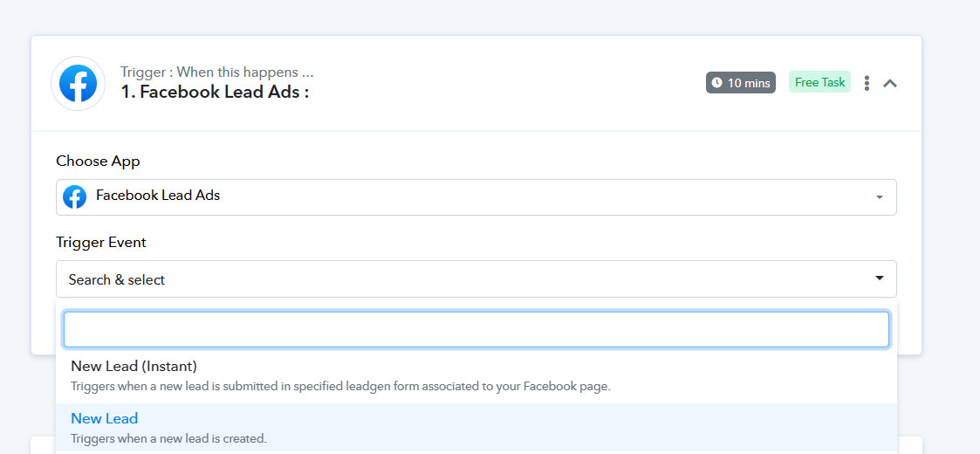Viewport: 980px width, 454px height.
Task: Open the Choose App dropdown arrow
Action: pos(880,197)
